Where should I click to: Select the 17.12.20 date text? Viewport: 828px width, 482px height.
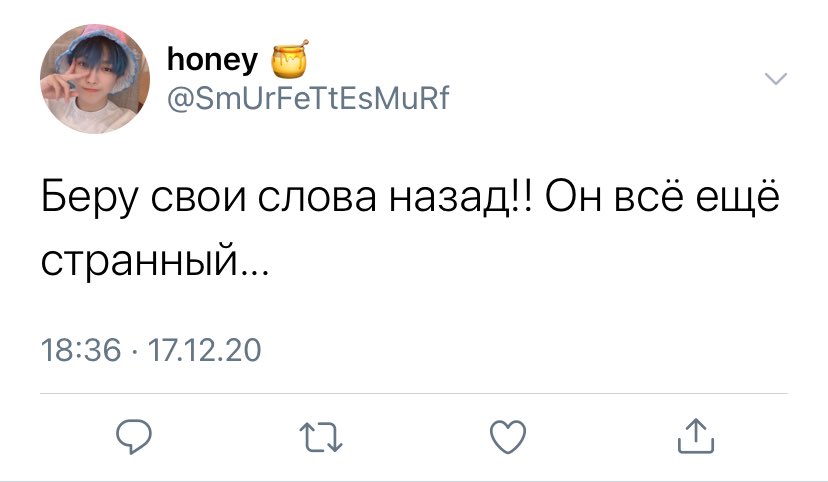click(x=205, y=349)
